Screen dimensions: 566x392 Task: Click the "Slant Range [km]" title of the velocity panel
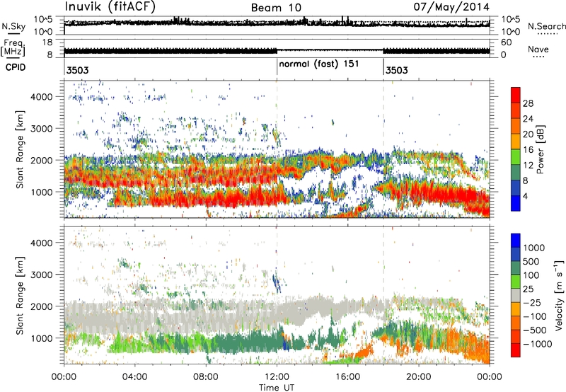(x=20, y=296)
